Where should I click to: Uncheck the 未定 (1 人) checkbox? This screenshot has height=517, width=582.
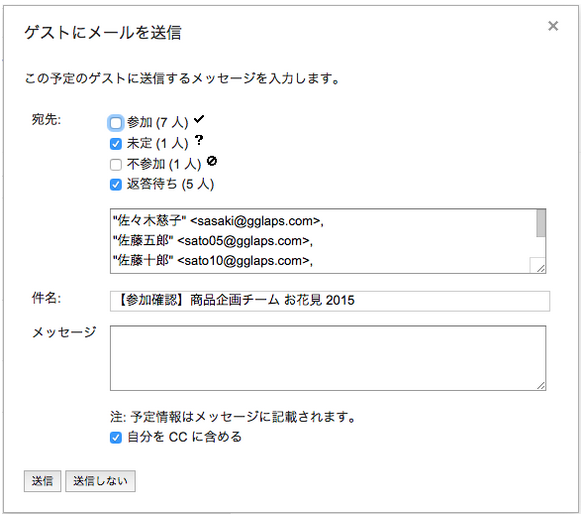[x=116, y=144]
